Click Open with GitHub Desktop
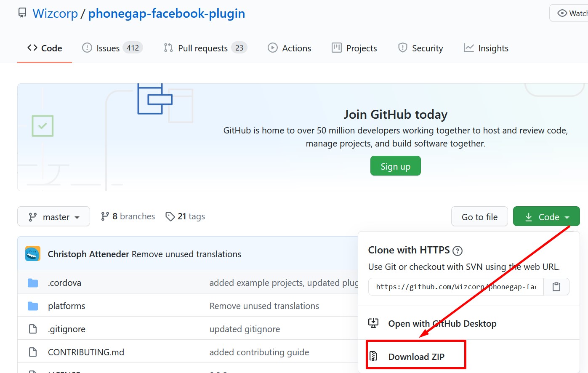 (x=442, y=323)
